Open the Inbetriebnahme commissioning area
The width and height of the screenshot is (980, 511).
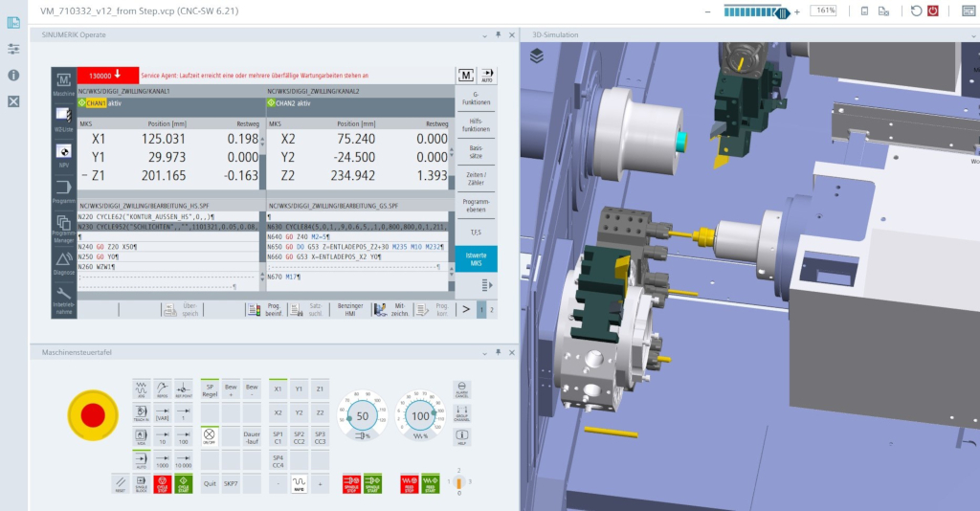point(64,300)
